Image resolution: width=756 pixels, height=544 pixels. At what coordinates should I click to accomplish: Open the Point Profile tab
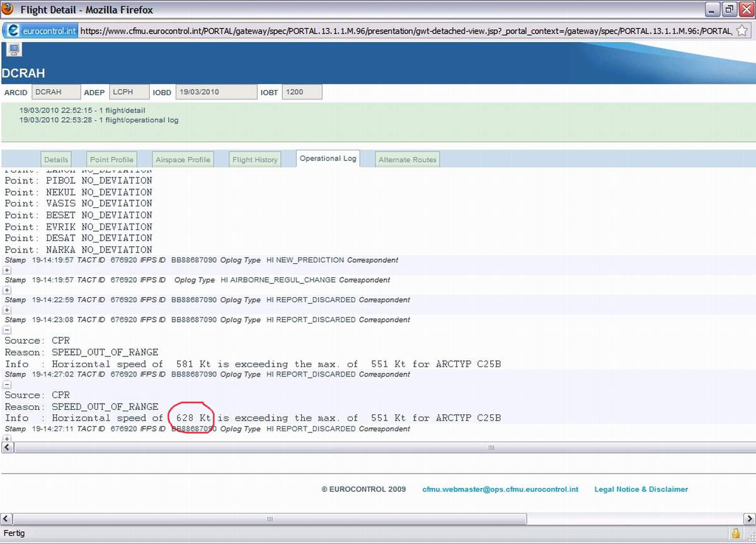pos(112,160)
